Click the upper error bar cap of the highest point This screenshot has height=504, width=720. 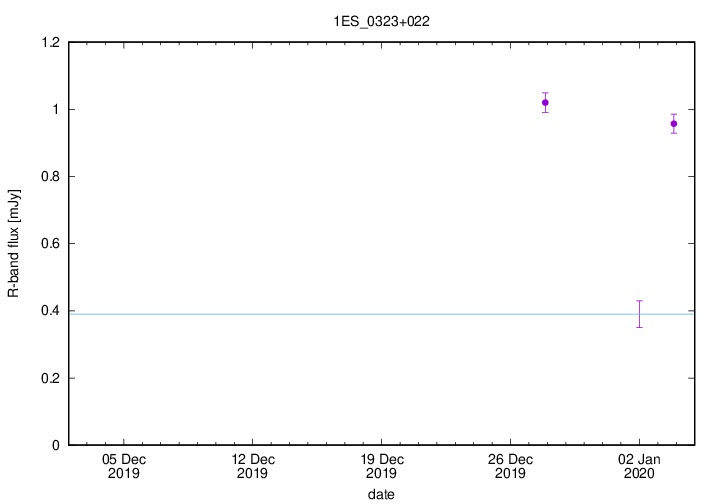click(545, 93)
